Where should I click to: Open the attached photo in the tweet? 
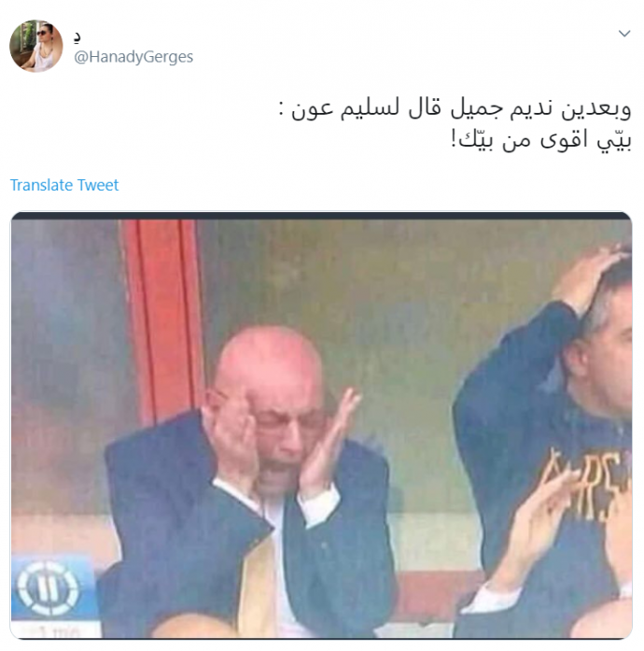pos(321,425)
